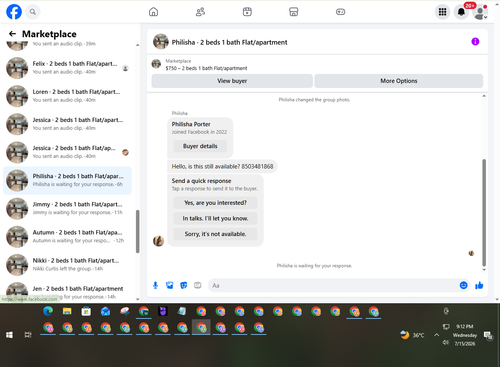Open clock showing 9:12 PM Wednesday
Viewport: 500px width, 367px height.
465,335
